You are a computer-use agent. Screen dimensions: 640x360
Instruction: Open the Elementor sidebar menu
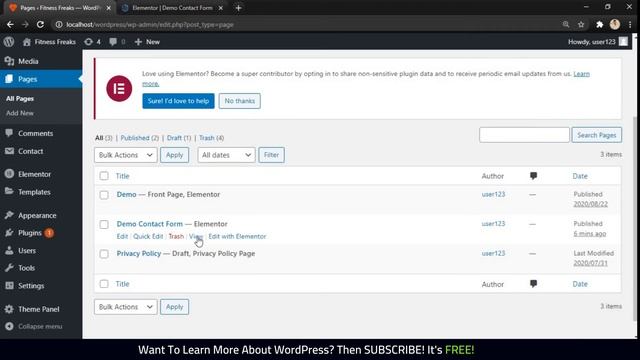click(x=34, y=174)
